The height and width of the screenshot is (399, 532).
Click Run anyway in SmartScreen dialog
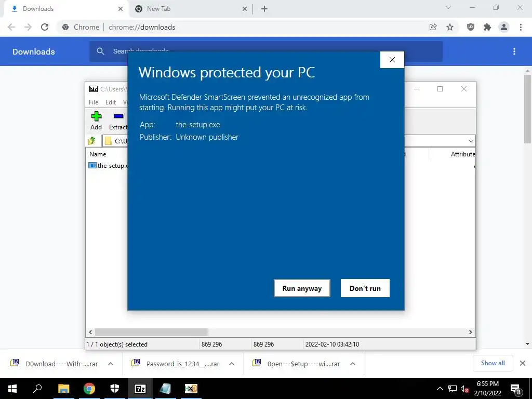pyautogui.click(x=302, y=288)
